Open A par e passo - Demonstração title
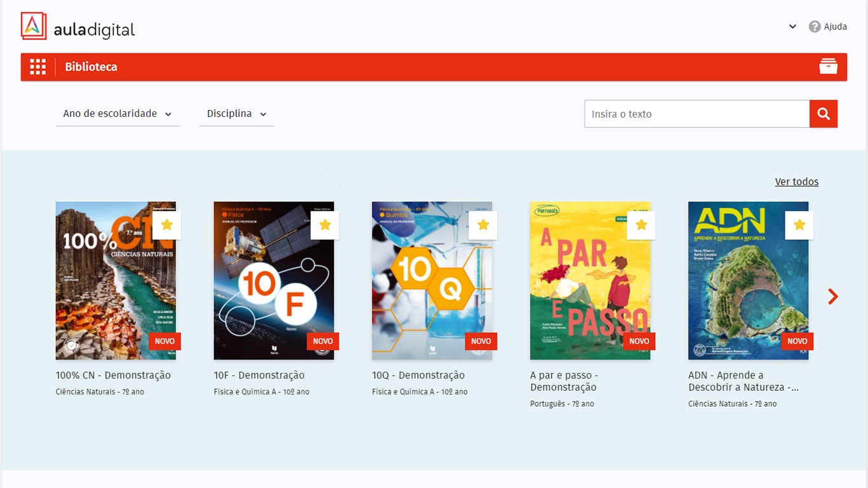This screenshot has width=868, height=488. click(564, 381)
